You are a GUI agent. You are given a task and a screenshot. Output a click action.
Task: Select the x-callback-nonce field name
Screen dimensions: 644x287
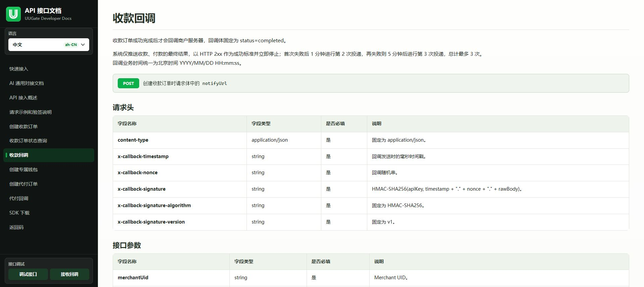(x=138, y=173)
